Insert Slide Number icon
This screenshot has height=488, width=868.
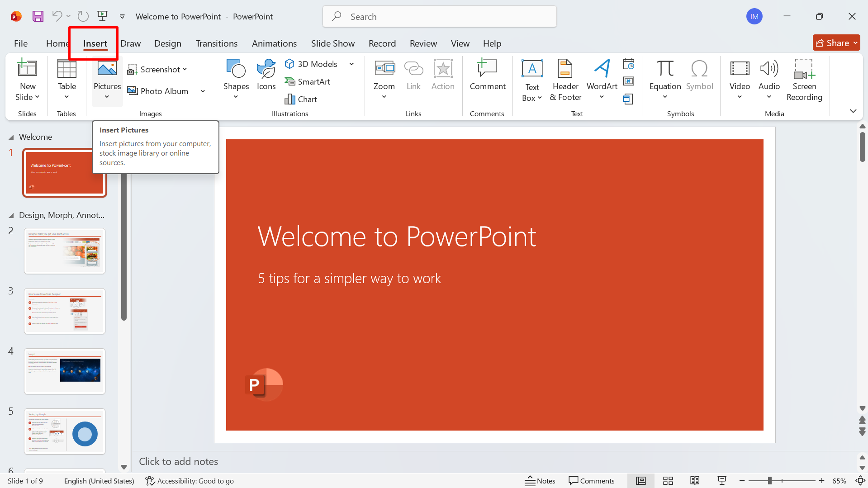[x=629, y=81]
